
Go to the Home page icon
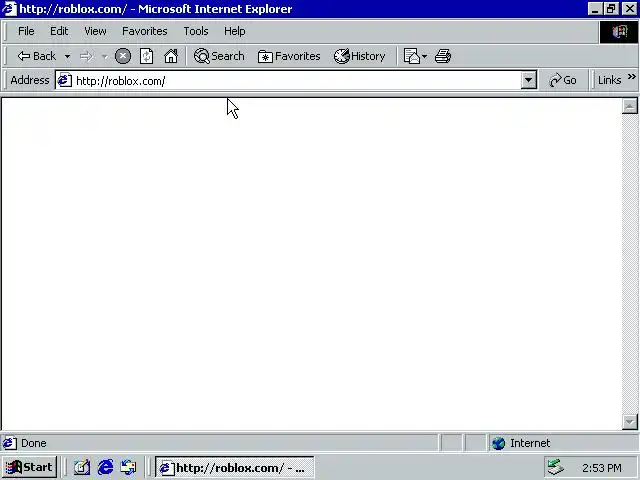(171, 56)
